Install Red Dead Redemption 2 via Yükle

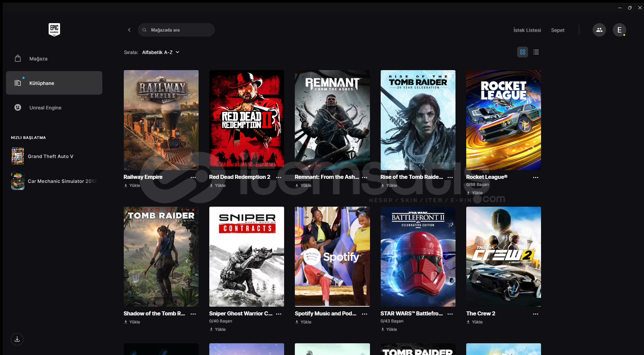click(x=218, y=185)
